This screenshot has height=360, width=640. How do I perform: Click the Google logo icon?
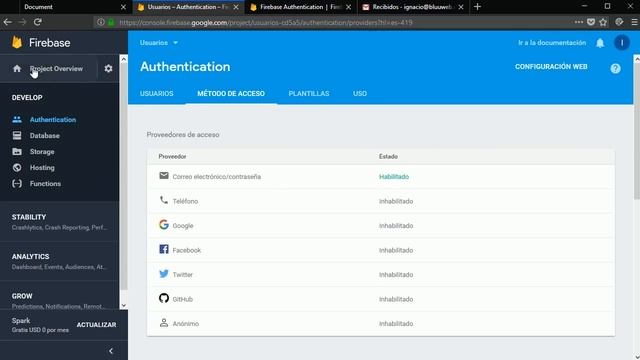tap(164, 224)
